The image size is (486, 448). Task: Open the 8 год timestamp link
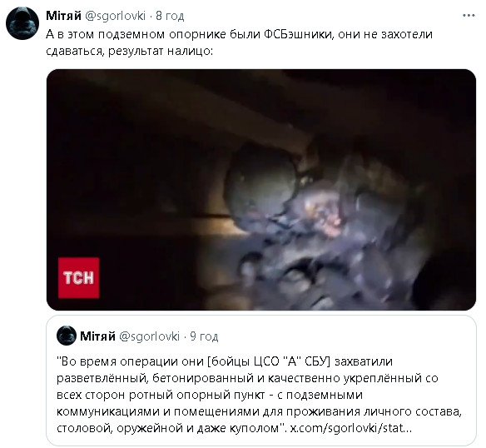pyautogui.click(x=170, y=16)
